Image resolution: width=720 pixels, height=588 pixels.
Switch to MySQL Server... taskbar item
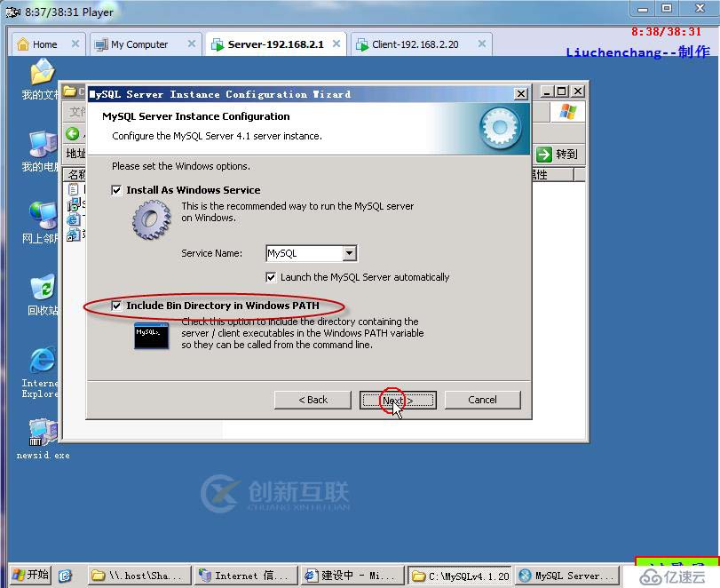pos(567,576)
